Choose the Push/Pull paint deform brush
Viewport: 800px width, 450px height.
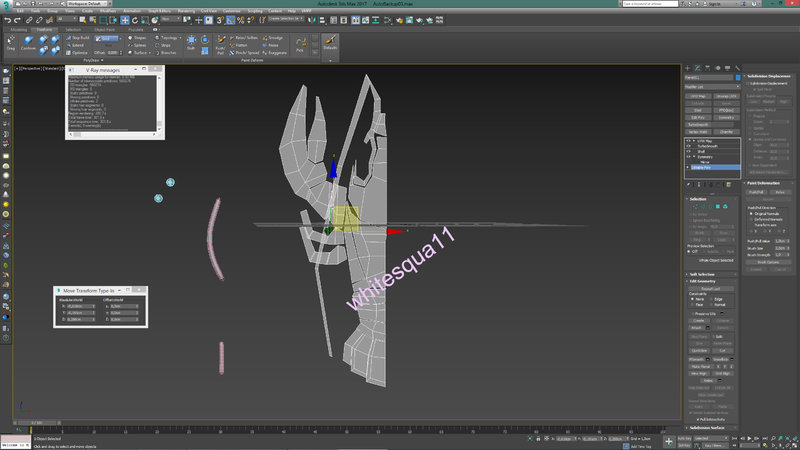[x=220, y=44]
